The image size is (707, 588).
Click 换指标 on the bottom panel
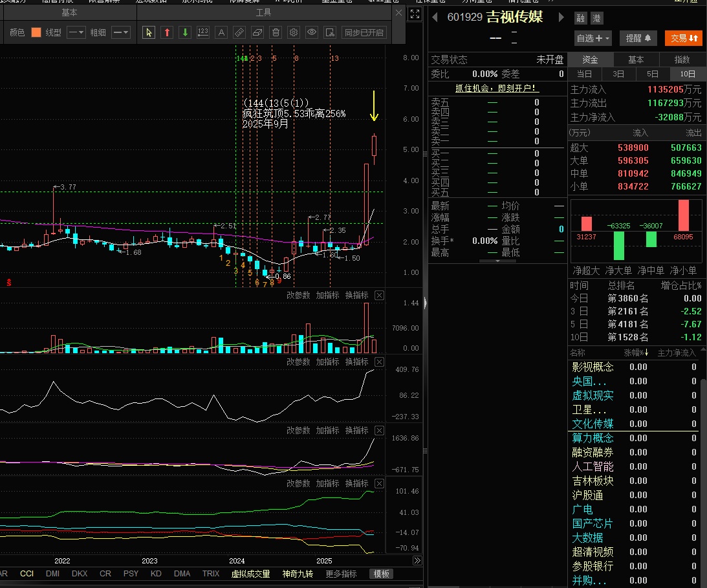(x=356, y=483)
